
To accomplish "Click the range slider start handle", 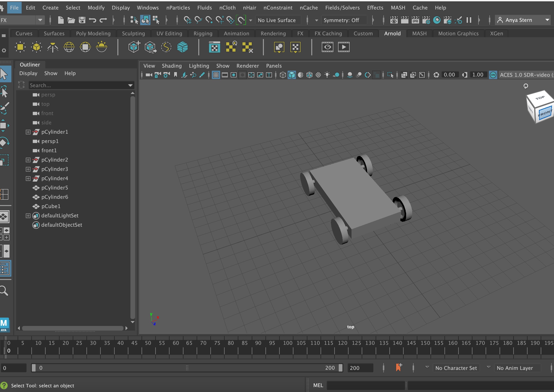I will pyautogui.click(x=34, y=368).
